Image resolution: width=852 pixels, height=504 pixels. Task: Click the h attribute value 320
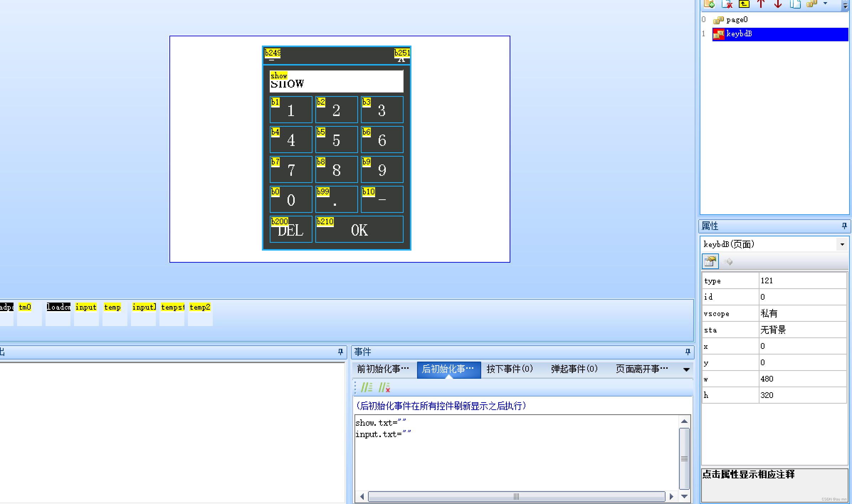[x=802, y=395]
